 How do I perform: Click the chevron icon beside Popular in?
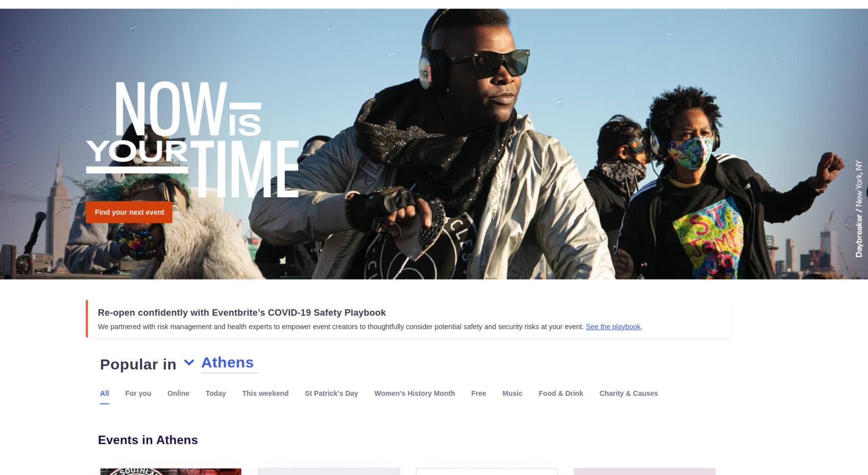pos(189,363)
